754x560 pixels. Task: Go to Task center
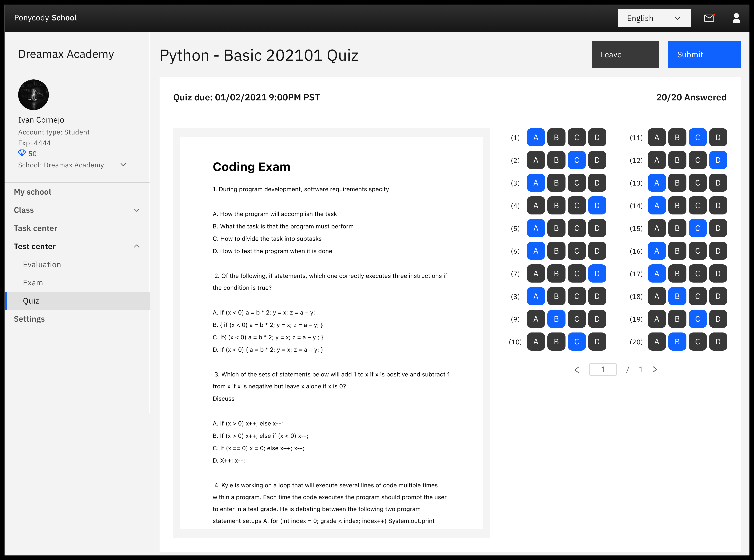pyautogui.click(x=36, y=228)
